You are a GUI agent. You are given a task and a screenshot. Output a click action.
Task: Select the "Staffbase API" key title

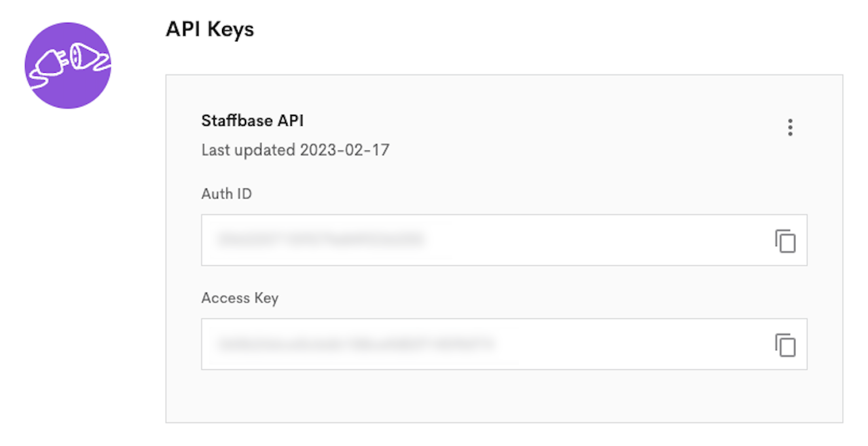[252, 121]
